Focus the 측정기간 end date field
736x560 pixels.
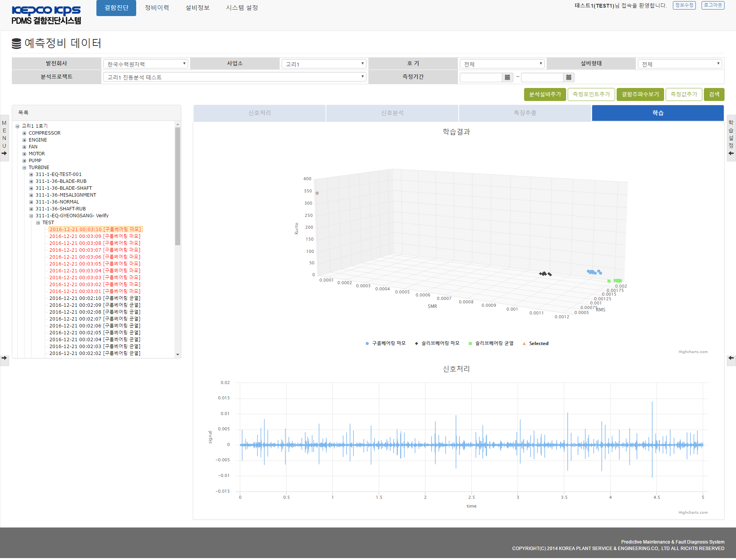point(542,78)
